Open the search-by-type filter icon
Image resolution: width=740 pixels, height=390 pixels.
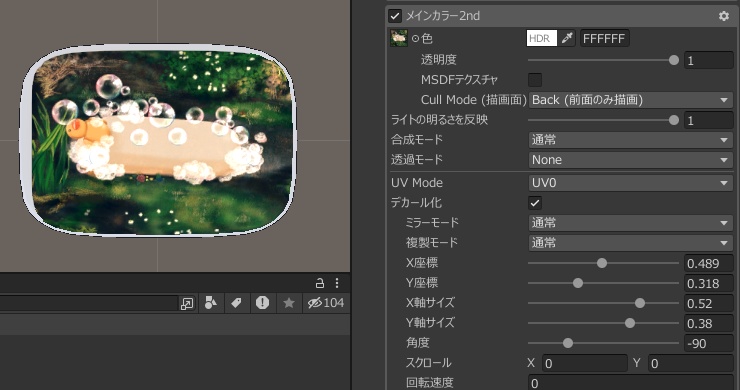(210, 303)
